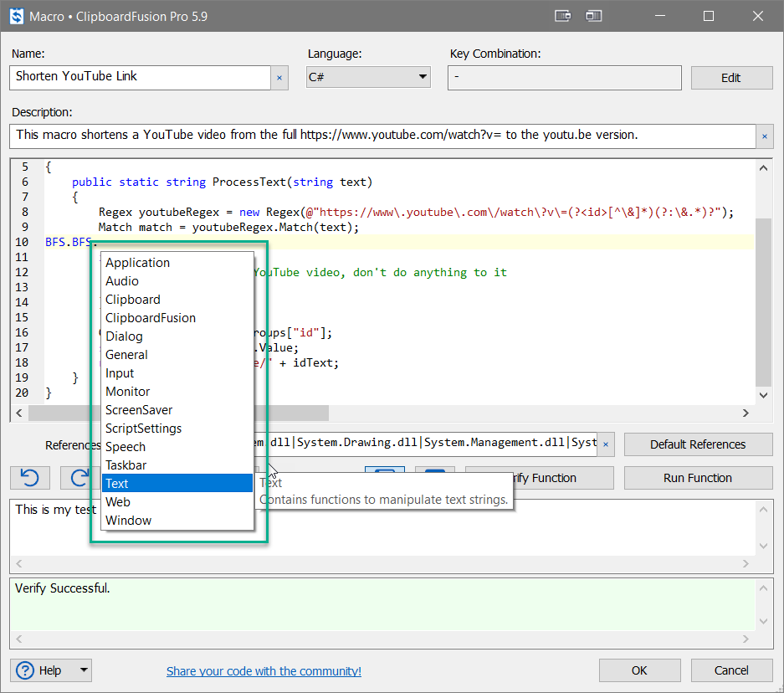The image size is (784, 693).
Task: Choose Clipboard in the autocomplete list
Action: (177, 300)
